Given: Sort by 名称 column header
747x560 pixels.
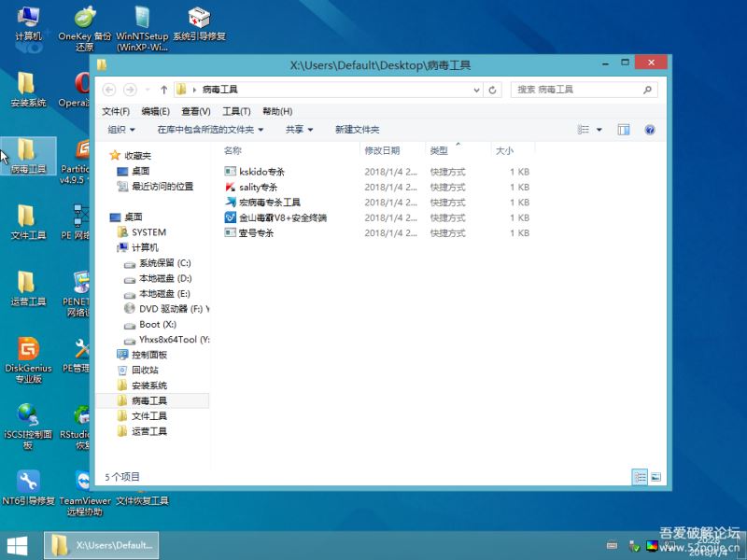Looking at the screenshot, I should point(290,150).
